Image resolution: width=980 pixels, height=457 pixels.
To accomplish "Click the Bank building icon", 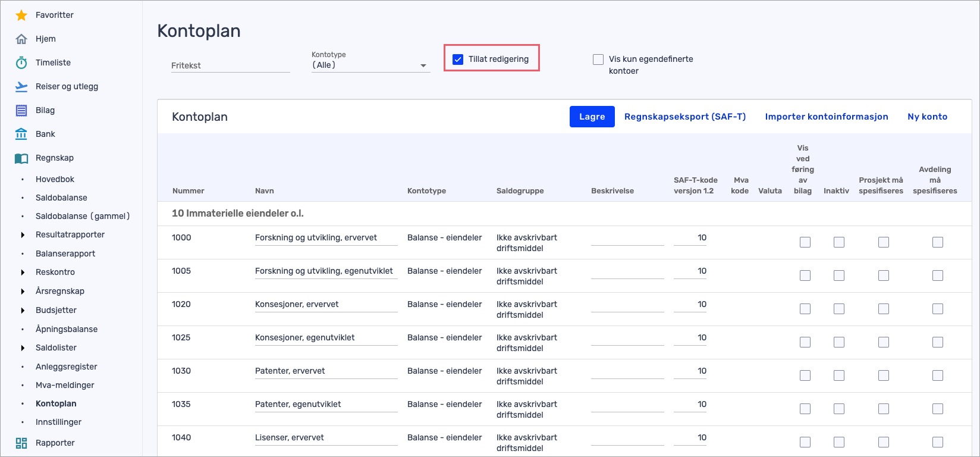I will [x=21, y=134].
